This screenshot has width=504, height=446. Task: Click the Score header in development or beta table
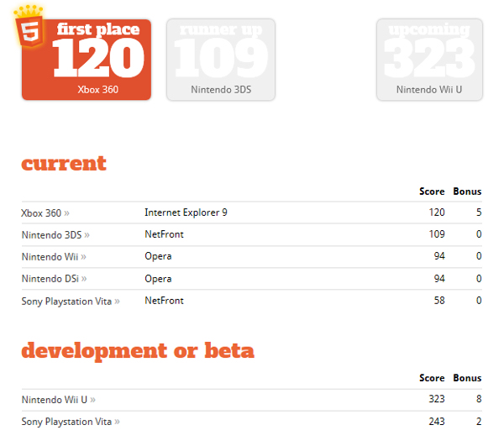click(432, 378)
